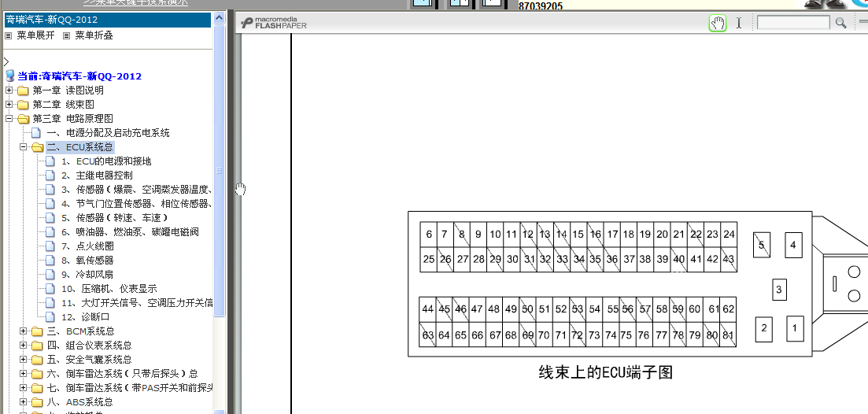Viewport: 868px width, 414px height.
Task: Click the open folder icon of 第三章 电路原理图
Action: pyautogui.click(x=23, y=118)
